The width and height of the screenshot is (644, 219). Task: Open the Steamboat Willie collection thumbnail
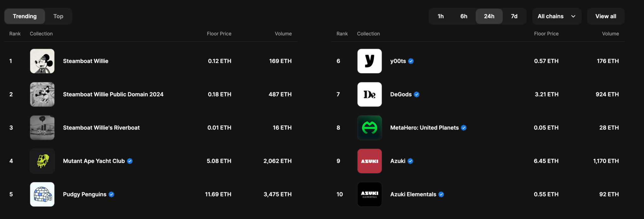[x=42, y=61]
